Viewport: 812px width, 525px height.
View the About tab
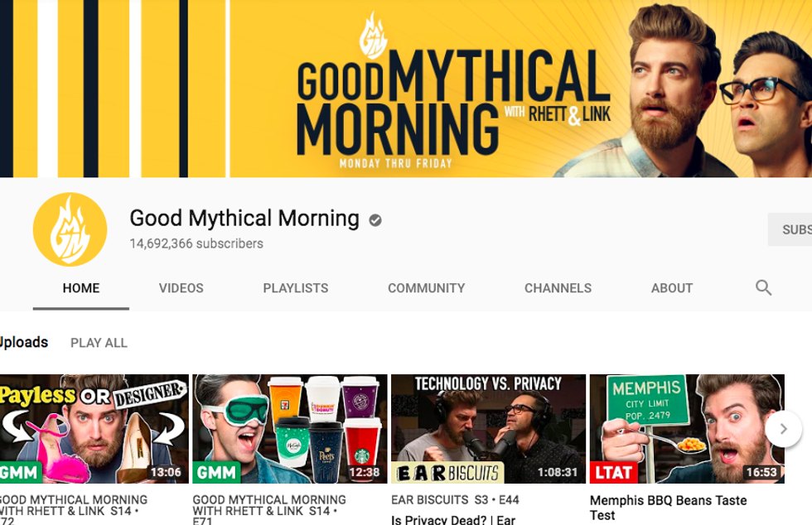coord(671,288)
